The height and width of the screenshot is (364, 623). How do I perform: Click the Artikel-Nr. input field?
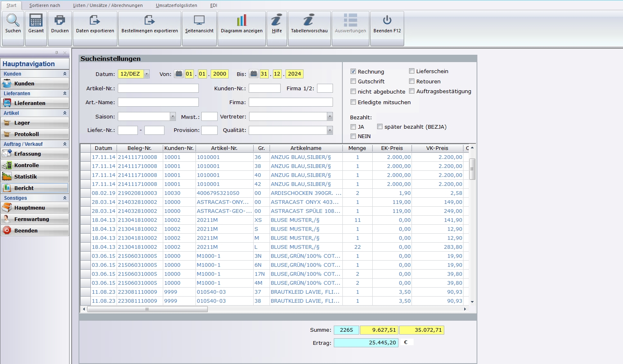pyautogui.click(x=158, y=88)
